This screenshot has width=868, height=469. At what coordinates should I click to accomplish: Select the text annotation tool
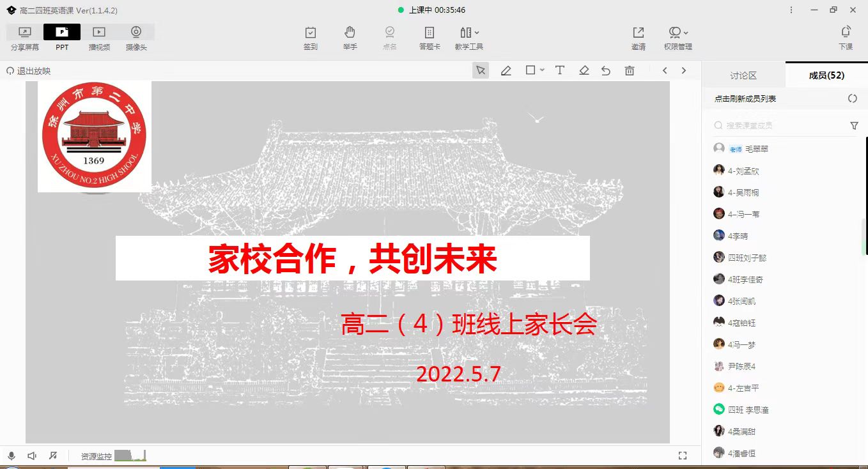click(559, 70)
